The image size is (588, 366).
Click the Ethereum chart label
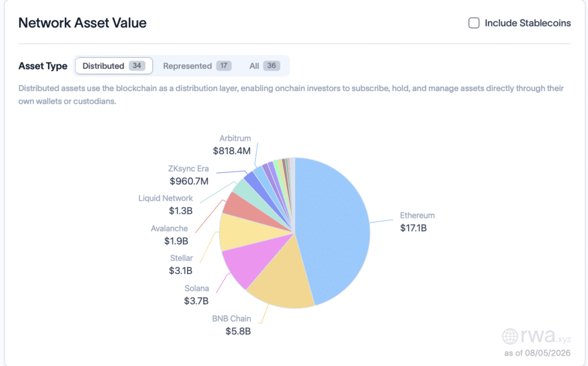click(417, 215)
